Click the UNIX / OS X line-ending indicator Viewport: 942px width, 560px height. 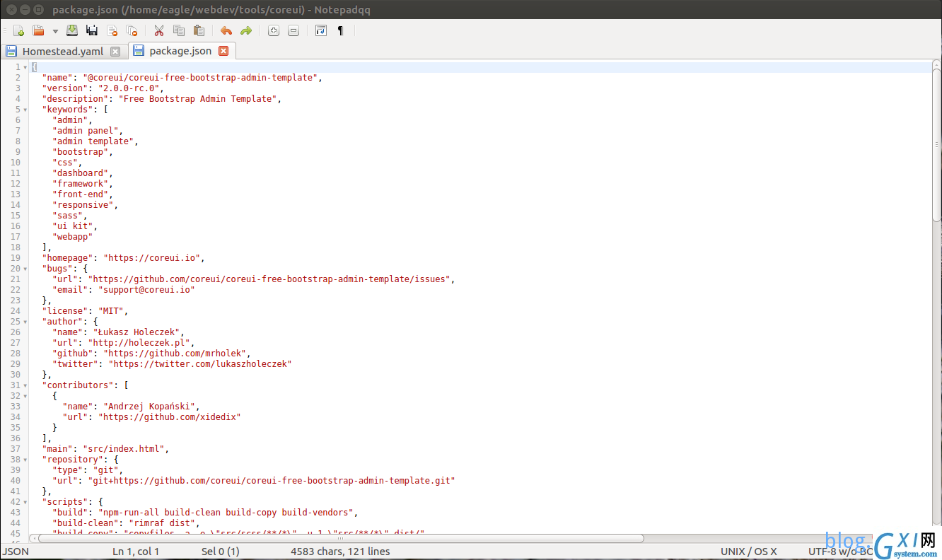click(x=749, y=552)
